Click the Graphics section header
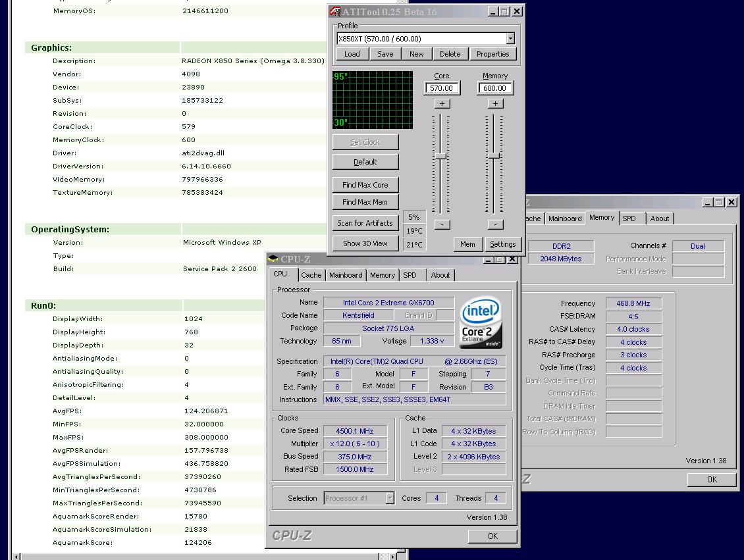Image resolution: width=744 pixels, height=560 pixels. (x=51, y=47)
